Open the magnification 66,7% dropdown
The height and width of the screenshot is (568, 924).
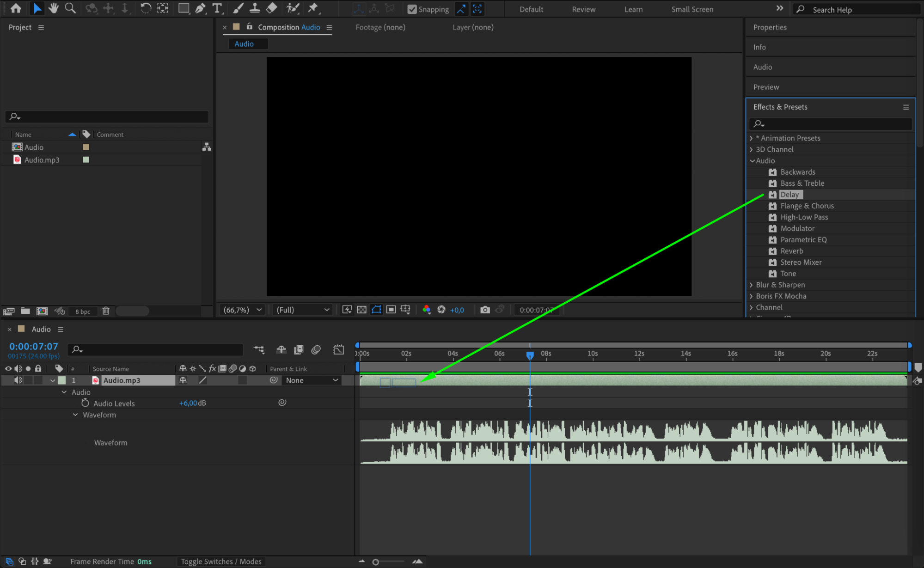point(243,310)
